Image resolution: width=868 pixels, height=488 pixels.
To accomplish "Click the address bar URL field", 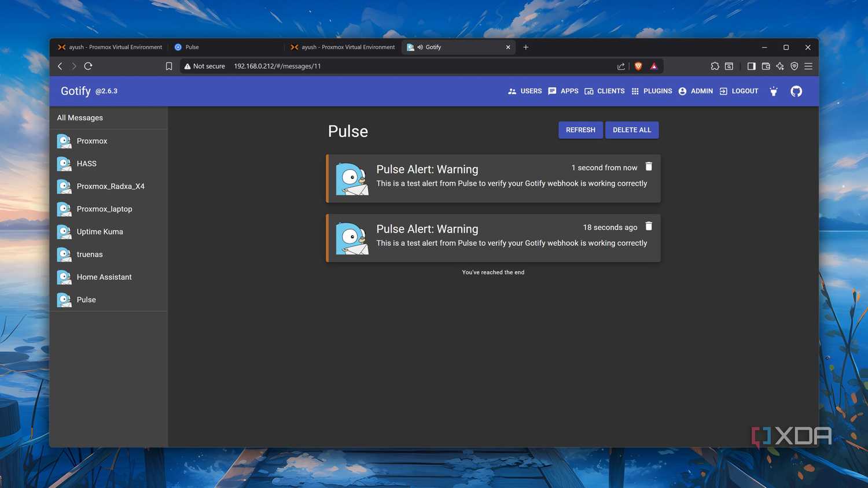I will point(422,66).
